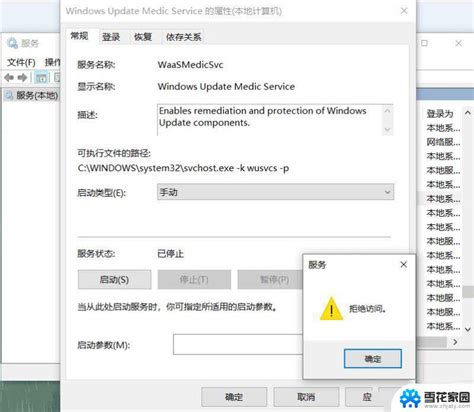The width and height of the screenshot is (474, 412).
Task: Click the 启动(S) button
Action: coord(114,279)
